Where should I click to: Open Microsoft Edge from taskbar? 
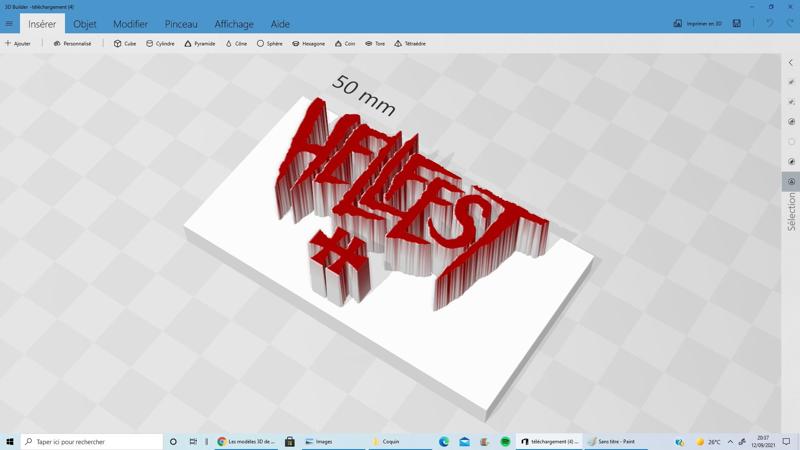pyautogui.click(x=444, y=441)
